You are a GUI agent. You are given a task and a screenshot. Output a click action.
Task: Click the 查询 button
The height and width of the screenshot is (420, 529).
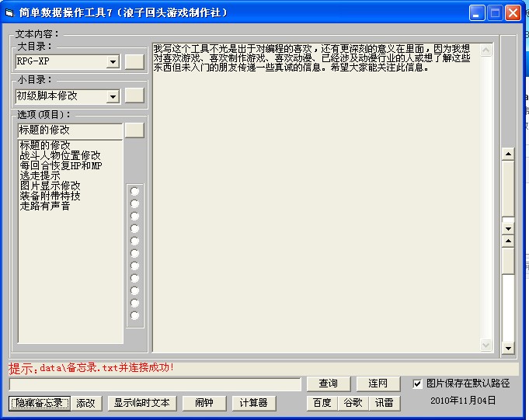pos(329,384)
